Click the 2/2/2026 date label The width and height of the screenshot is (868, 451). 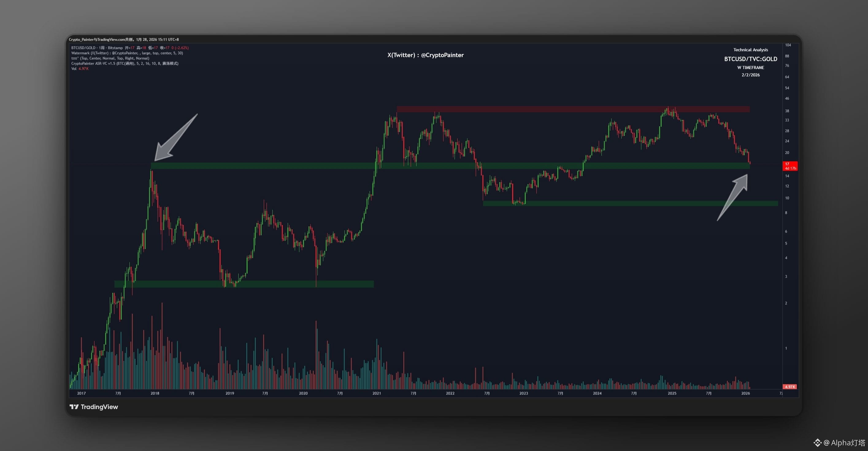(x=751, y=75)
